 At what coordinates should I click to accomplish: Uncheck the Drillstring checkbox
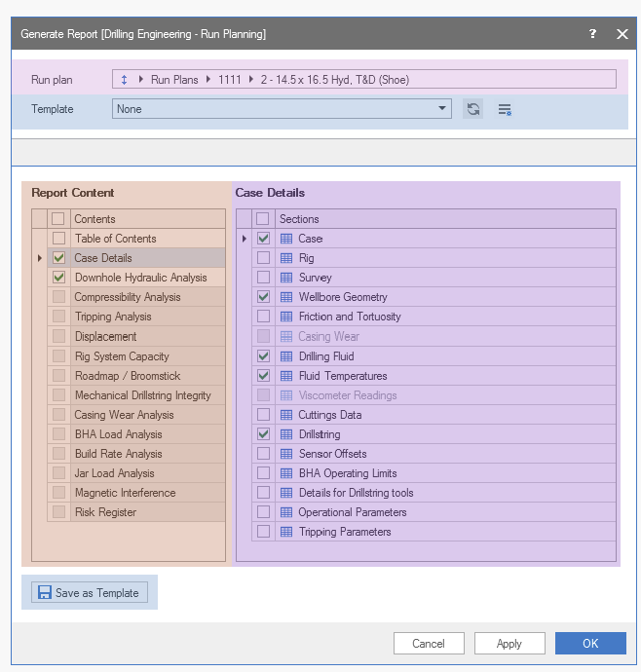click(263, 434)
